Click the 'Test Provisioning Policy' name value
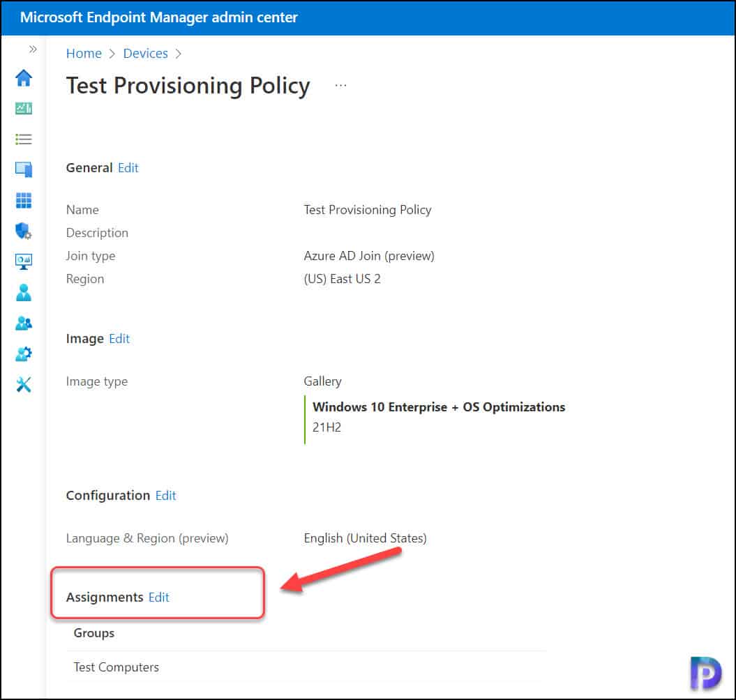The height and width of the screenshot is (700, 736). pyautogui.click(x=368, y=210)
